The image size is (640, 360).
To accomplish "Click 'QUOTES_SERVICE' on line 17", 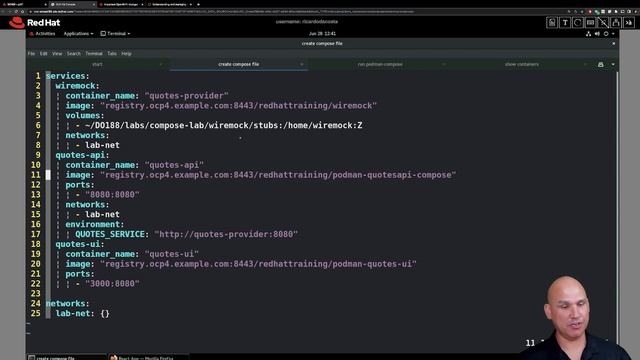I will click(x=110, y=234).
